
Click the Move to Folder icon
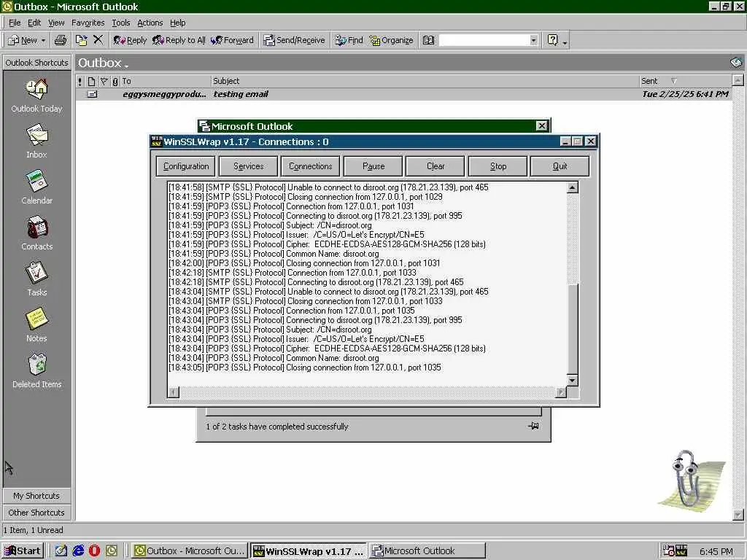tap(82, 41)
